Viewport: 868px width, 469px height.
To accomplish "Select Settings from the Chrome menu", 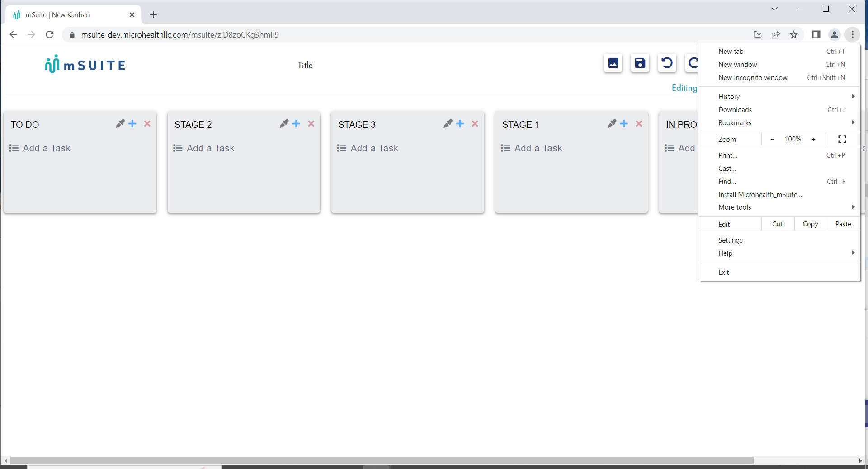I will [730, 240].
